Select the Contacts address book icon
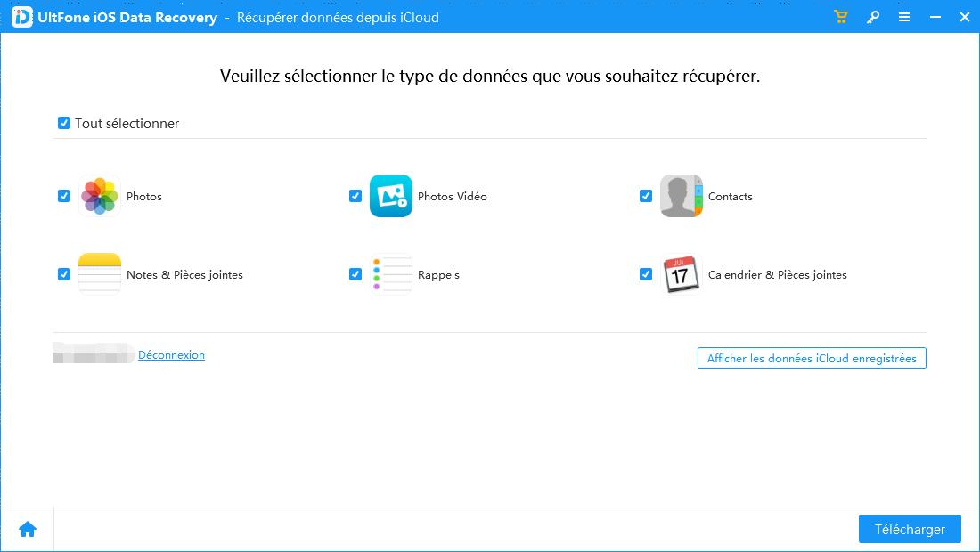The width and height of the screenshot is (980, 552). pyautogui.click(x=681, y=196)
